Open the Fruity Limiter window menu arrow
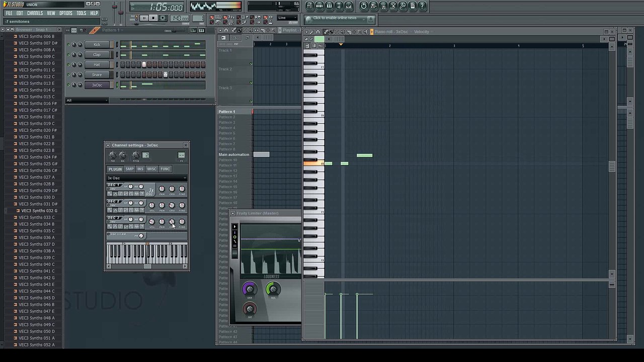This screenshot has height=362, width=644. (232, 213)
